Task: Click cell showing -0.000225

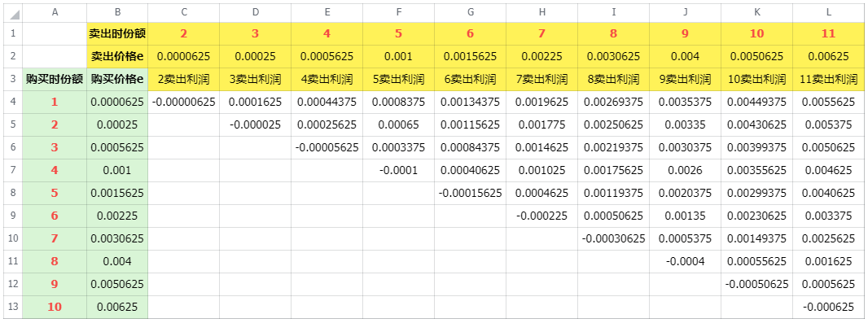Action: tap(541, 216)
